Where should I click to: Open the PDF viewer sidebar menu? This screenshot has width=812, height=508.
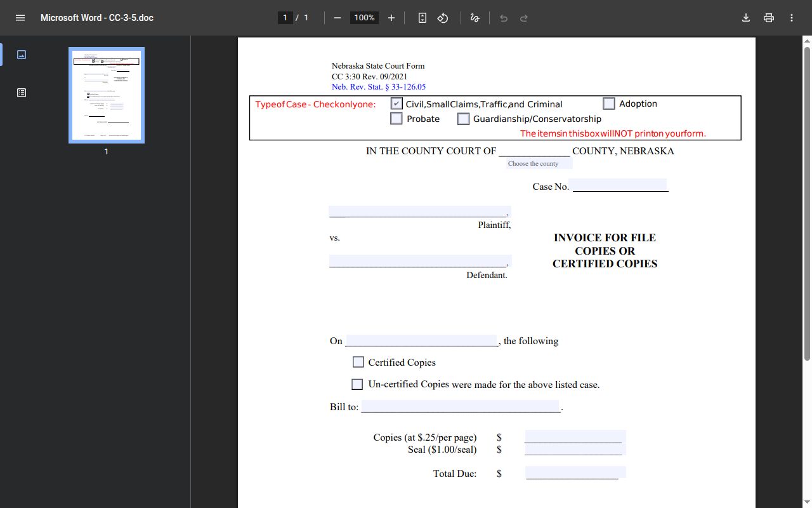pyautogui.click(x=20, y=18)
